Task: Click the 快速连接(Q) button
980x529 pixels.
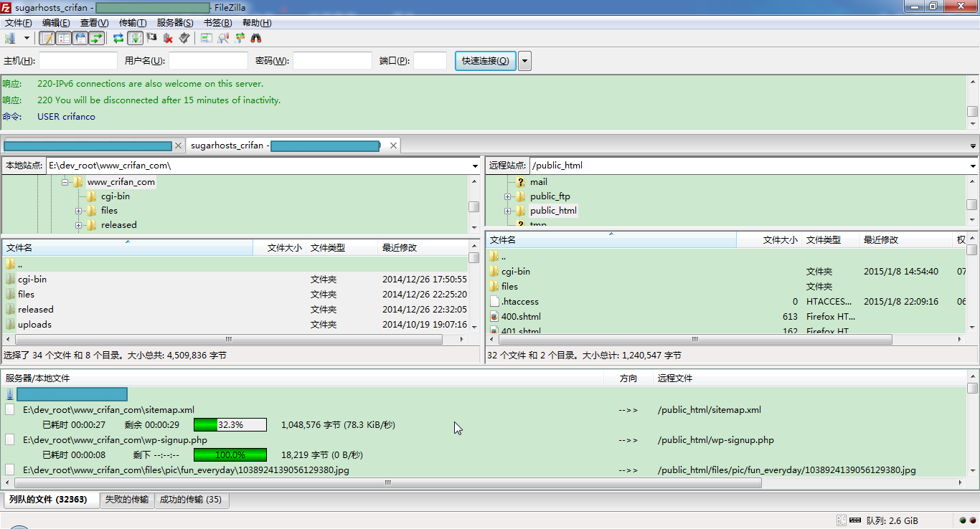Action: tap(486, 61)
